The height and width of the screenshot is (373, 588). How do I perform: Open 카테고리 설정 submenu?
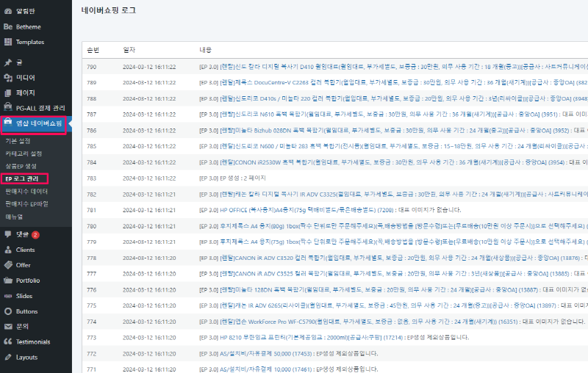(x=24, y=153)
